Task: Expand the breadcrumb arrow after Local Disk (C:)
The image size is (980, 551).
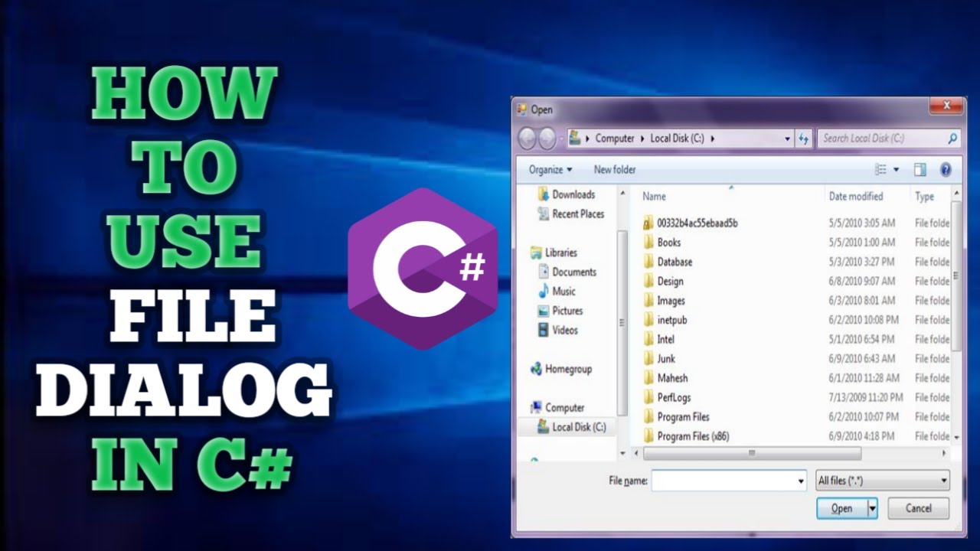Action: click(x=713, y=139)
